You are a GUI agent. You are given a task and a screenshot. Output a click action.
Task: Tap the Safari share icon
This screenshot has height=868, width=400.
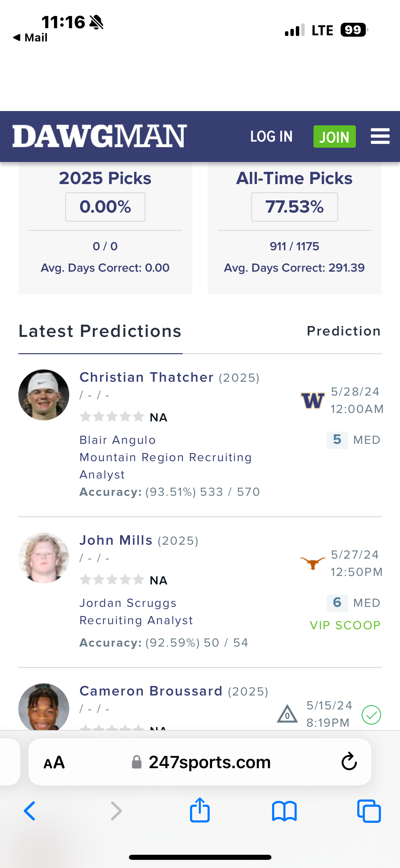point(199,810)
